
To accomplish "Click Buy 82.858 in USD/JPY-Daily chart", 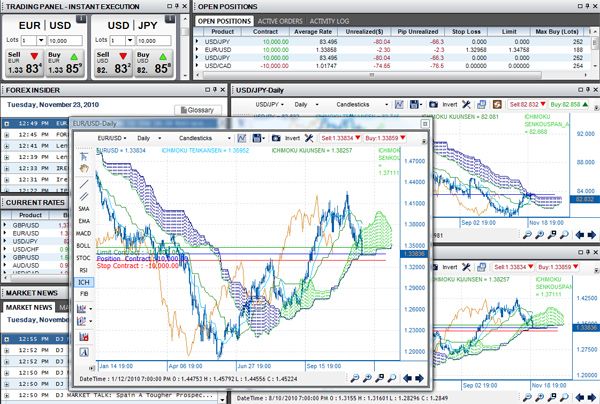I will tap(569, 104).
